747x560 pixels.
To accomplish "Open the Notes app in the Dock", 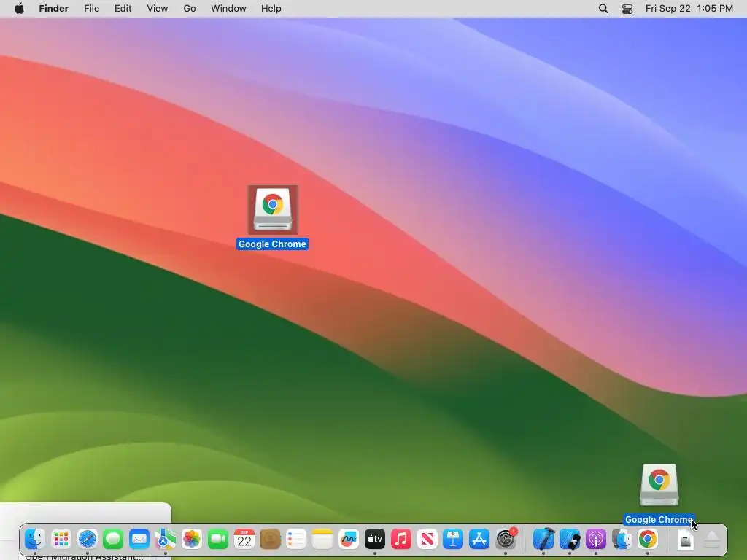I will tap(322, 539).
